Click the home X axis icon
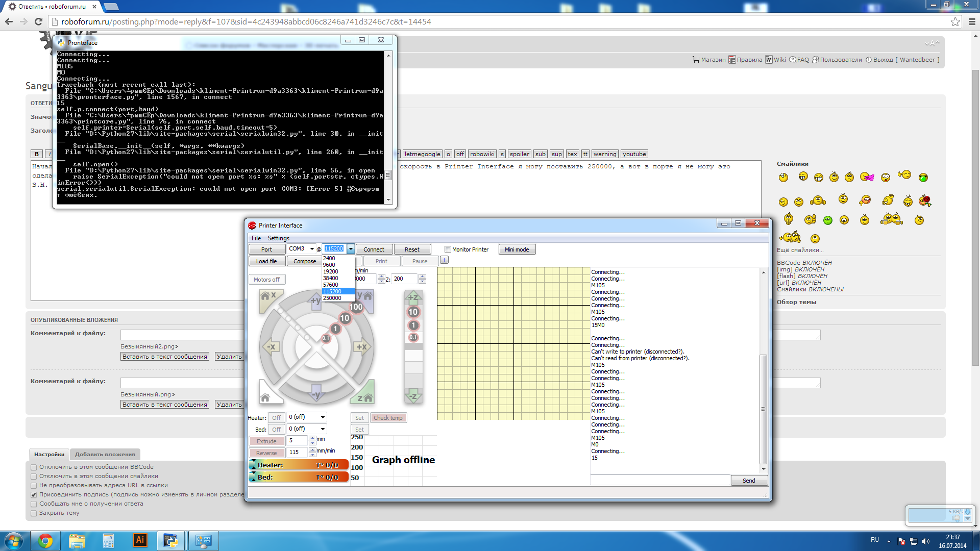The width and height of the screenshot is (980, 551). 268,297
